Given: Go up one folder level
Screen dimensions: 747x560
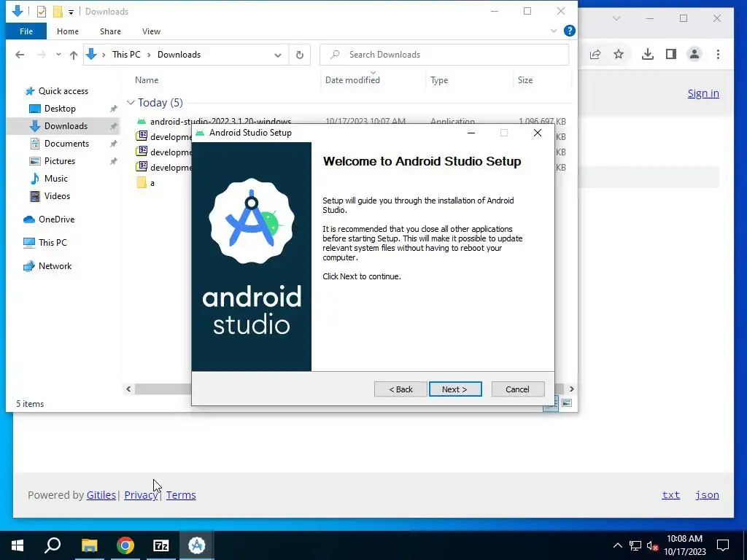Looking at the screenshot, I should tap(74, 55).
